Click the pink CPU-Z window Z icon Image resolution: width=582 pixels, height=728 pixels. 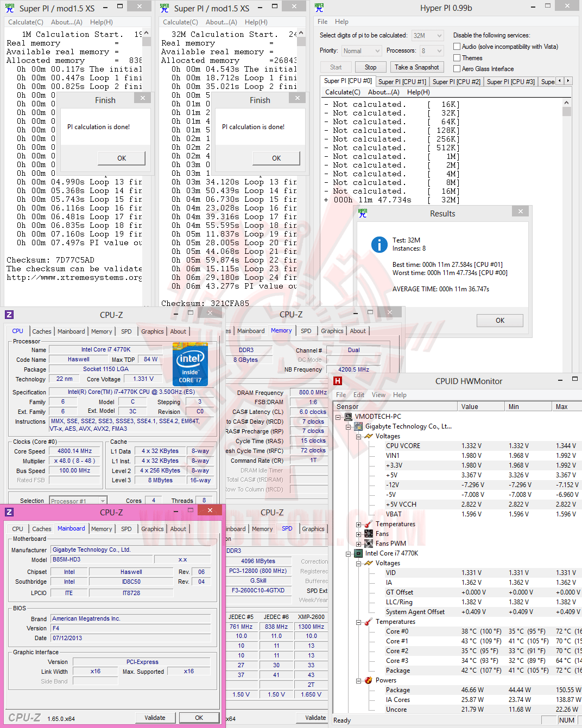click(x=9, y=512)
